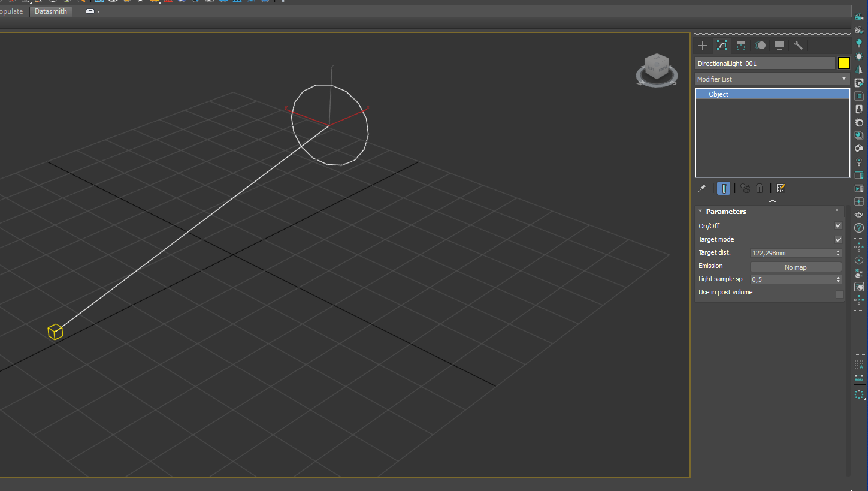Select the Object entry in modifier stack
This screenshot has height=491, width=868.
tap(772, 94)
